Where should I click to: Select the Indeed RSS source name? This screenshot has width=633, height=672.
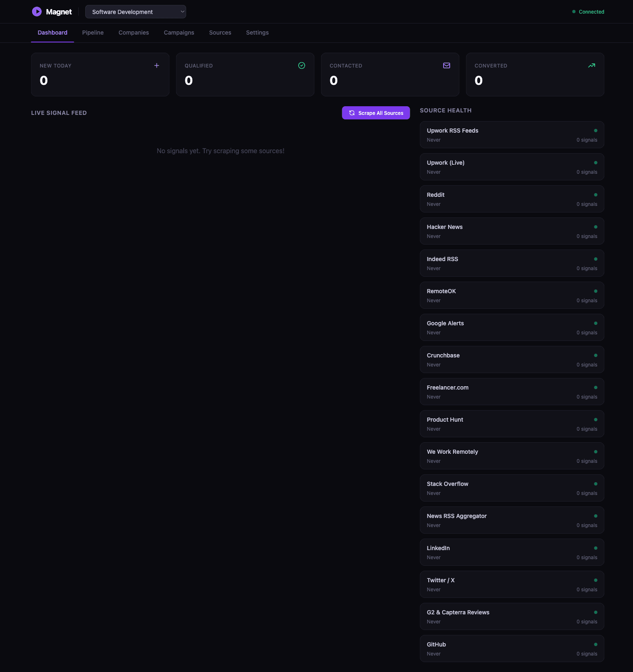tap(442, 259)
